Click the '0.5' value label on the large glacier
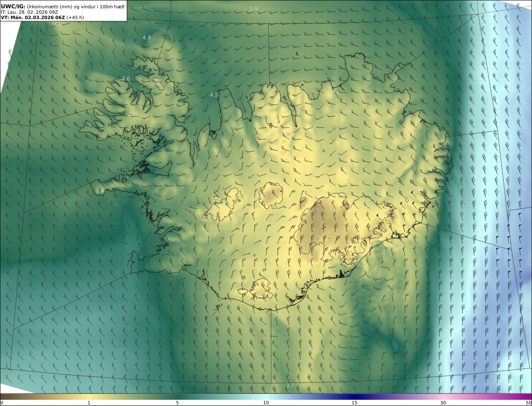Image resolution: width=532 pixels, height=406 pixels. [315, 210]
